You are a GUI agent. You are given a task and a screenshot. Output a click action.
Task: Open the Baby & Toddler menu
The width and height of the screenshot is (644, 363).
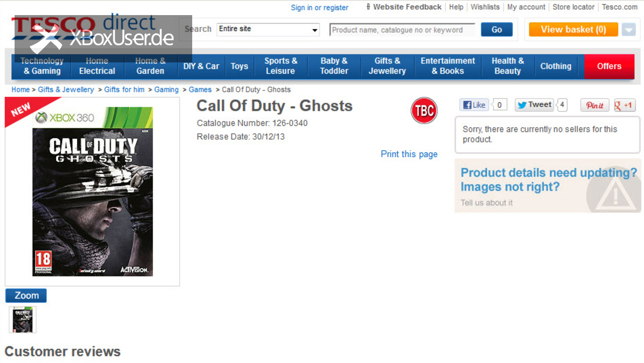pyautogui.click(x=334, y=66)
